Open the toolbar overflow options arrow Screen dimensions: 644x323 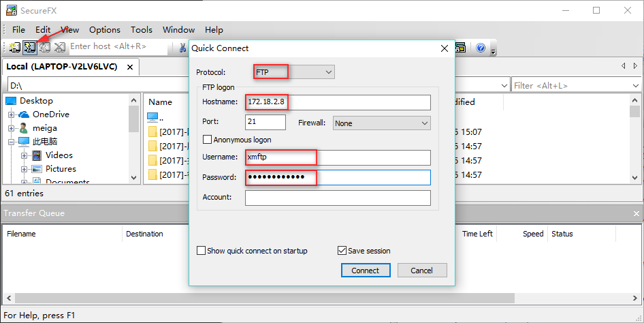coord(494,50)
